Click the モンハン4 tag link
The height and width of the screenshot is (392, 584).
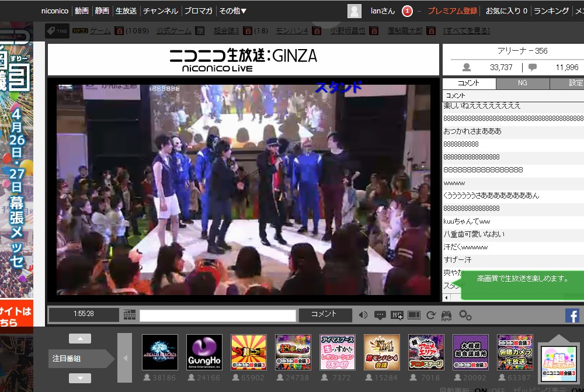click(291, 31)
